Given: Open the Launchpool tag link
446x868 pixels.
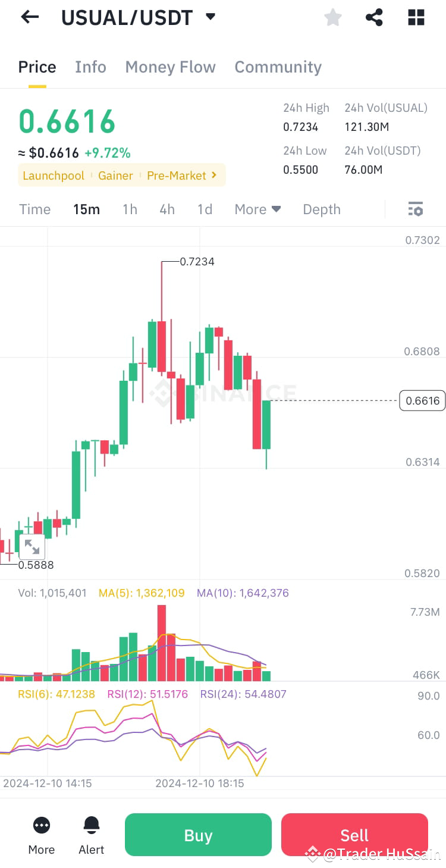Looking at the screenshot, I should click(x=53, y=176).
